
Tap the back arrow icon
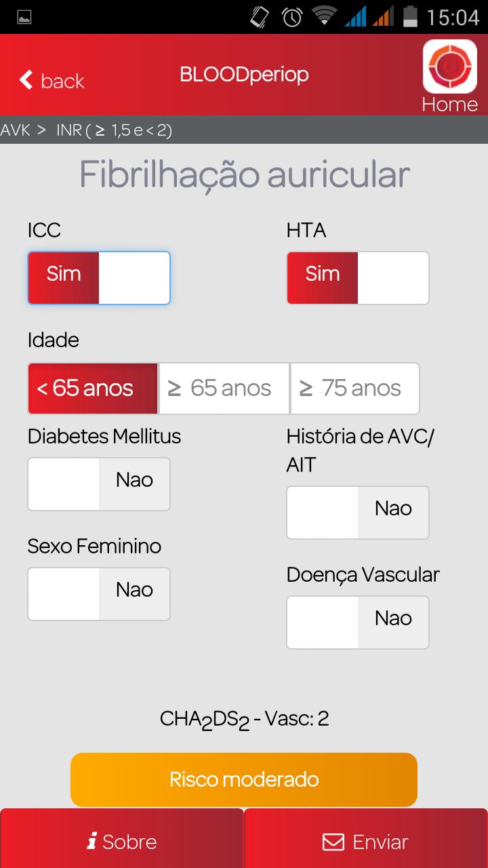point(26,80)
